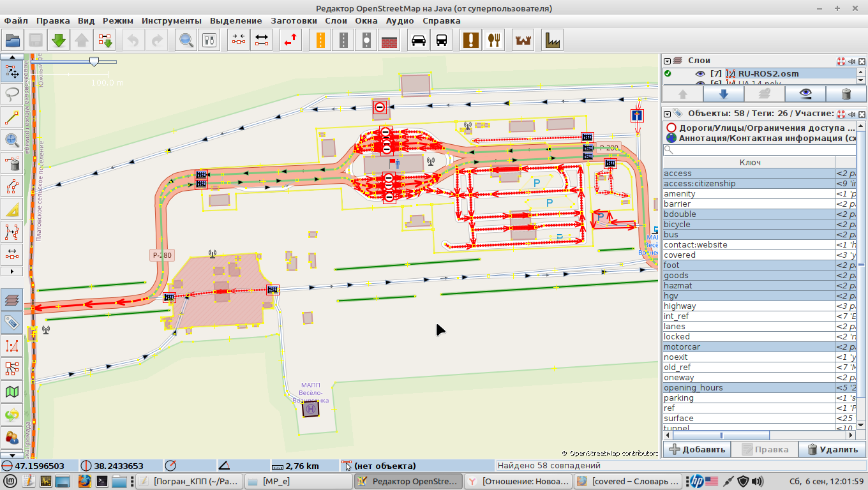The height and width of the screenshot is (490, 868).
Task: Click the factory preset icon
Action: 552,40
